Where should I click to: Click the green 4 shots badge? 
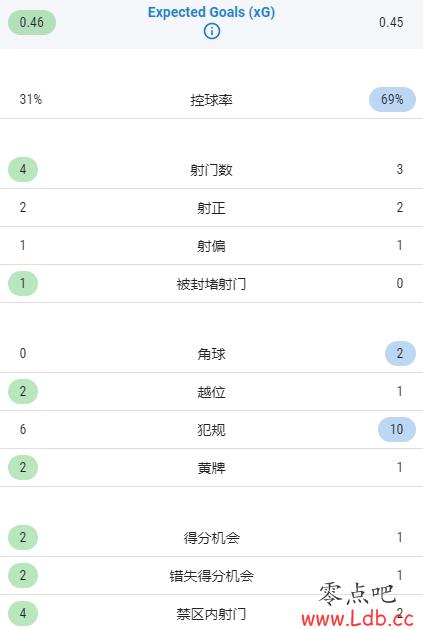[x=23, y=169]
